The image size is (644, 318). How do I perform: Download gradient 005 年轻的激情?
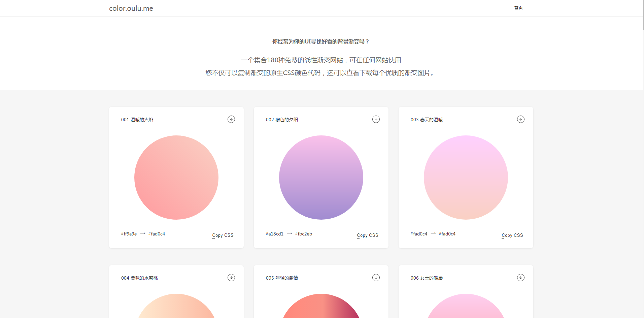click(x=376, y=278)
